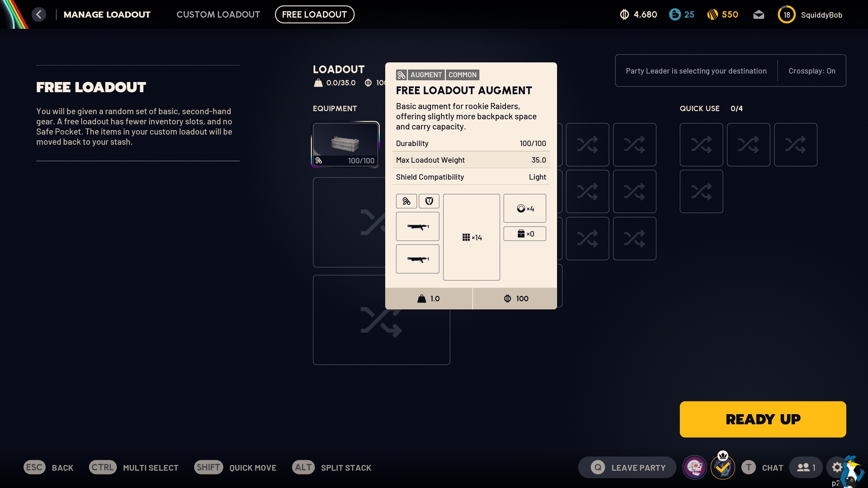Click the first weapon slot in tooltip

tap(417, 226)
